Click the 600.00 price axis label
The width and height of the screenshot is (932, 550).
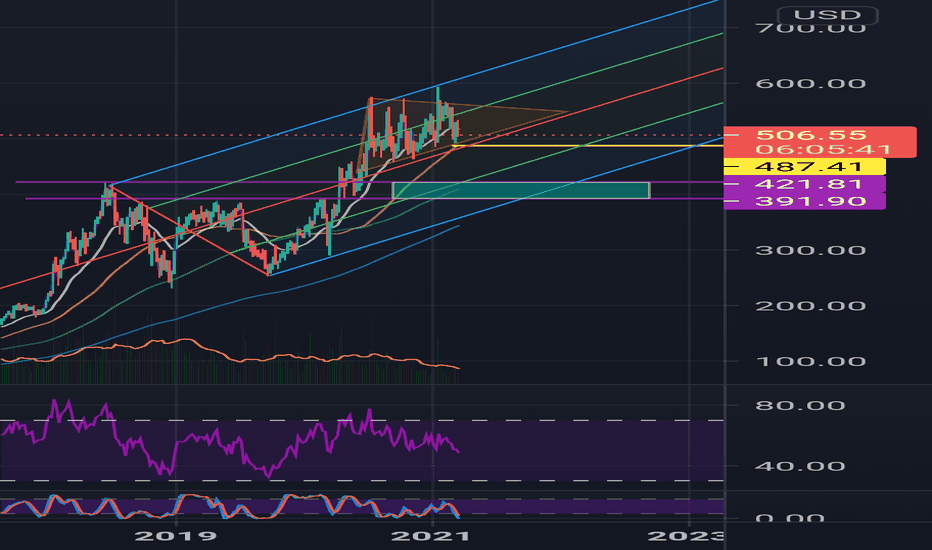coord(810,83)
